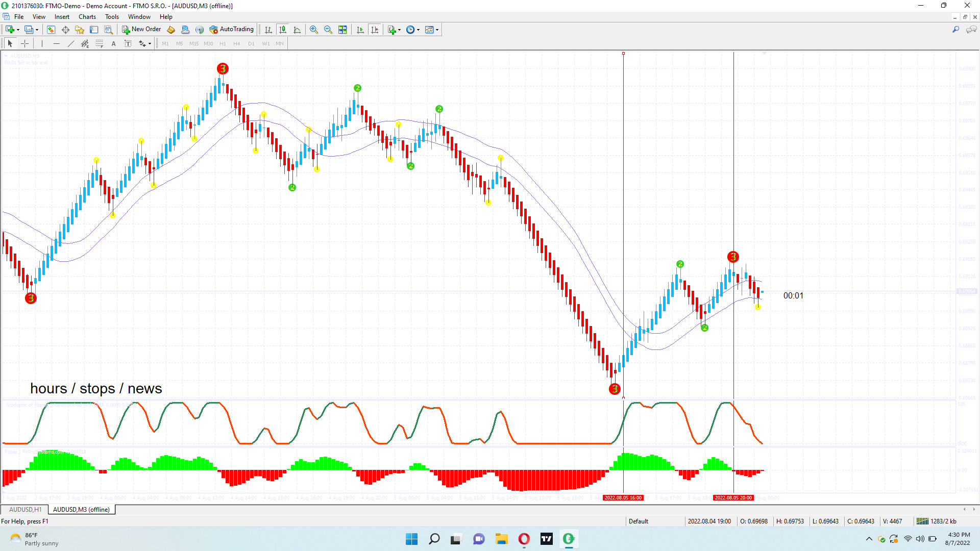Select the Crosshair tool
Image resolution: width=980 pixels, height=551 pixels.
tap(24, 44)
